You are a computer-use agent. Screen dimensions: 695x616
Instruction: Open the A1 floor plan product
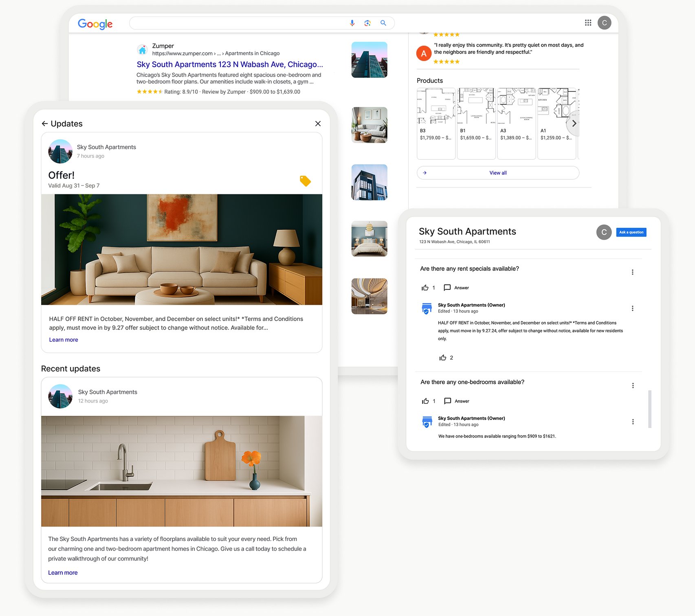coord(556,123)
